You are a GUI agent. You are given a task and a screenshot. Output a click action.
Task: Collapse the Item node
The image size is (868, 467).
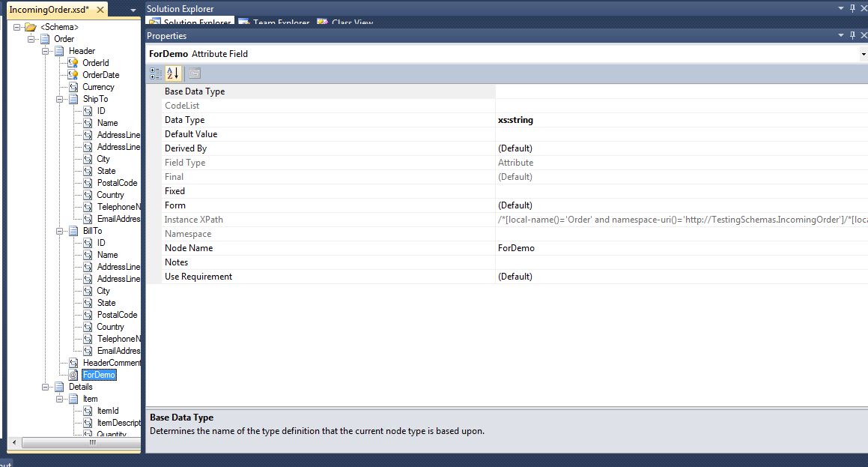59,399
